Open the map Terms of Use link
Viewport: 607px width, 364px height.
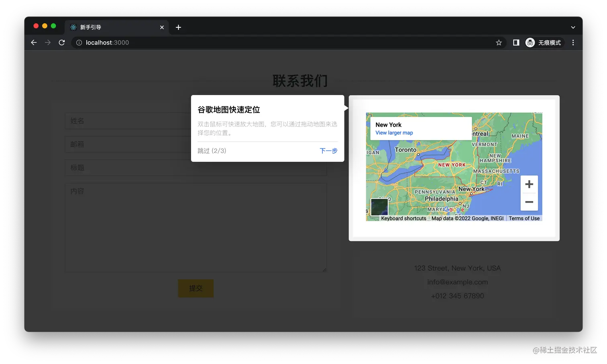click(524, 218)
